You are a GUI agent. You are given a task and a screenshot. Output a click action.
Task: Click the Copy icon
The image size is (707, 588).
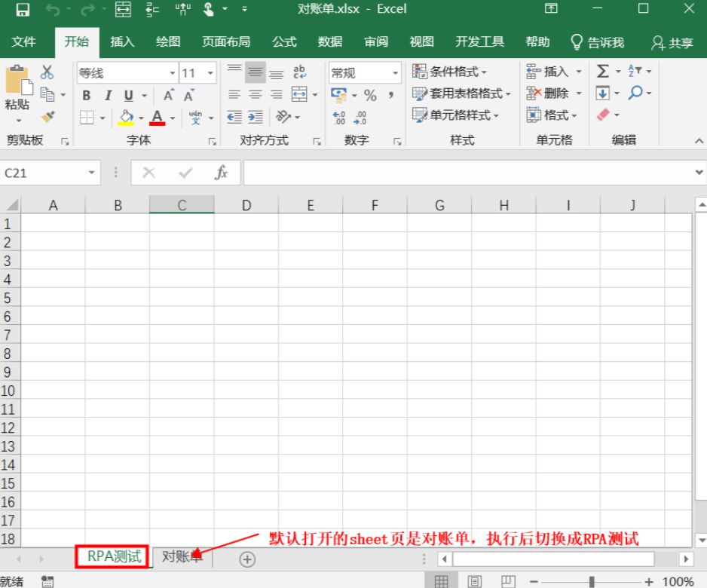(x=47, y=94)
